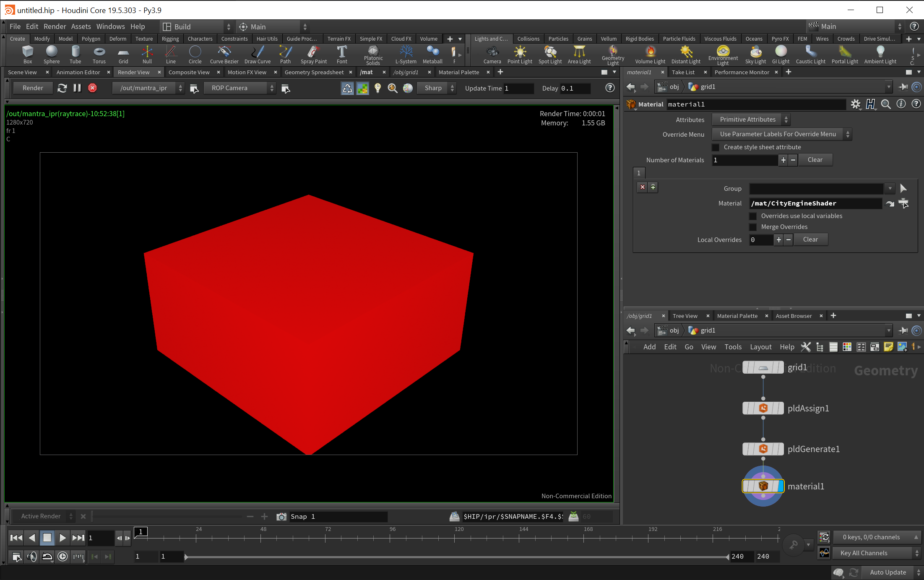Select the Circle shelf tool
Viewport: 924px width, 580px height.
pyautogui.click(x=195, y=55)
